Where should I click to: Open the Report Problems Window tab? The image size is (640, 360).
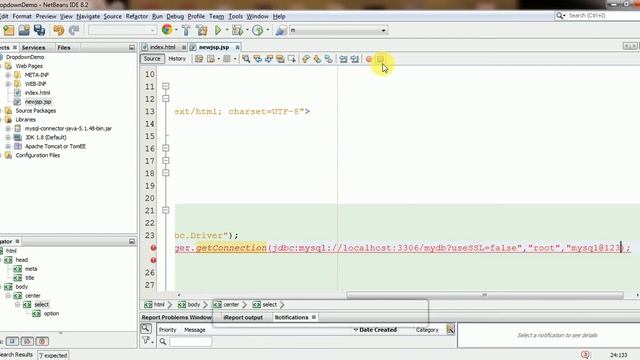point(177,317)
